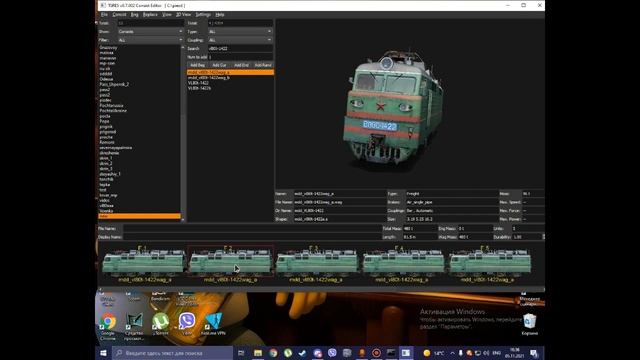The width and height of the screenshot is (640, 360).
Task: Click the Add Cur button
Action: [219, 65]
